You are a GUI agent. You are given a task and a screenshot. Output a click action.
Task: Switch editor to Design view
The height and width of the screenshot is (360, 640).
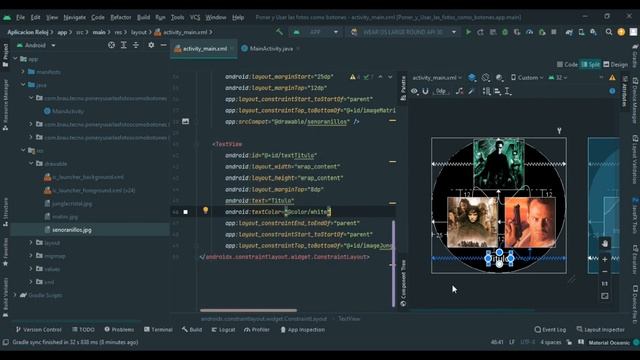point(616,64)
